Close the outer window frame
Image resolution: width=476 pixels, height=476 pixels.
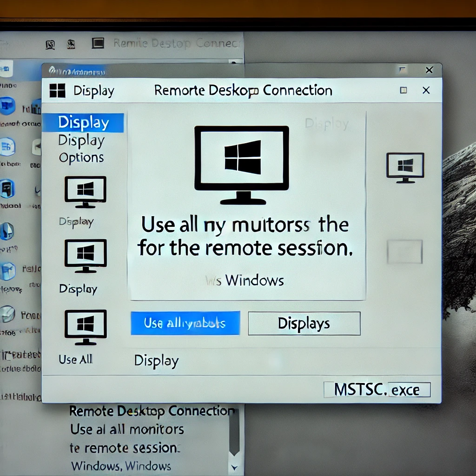click(x=429, y=70)
